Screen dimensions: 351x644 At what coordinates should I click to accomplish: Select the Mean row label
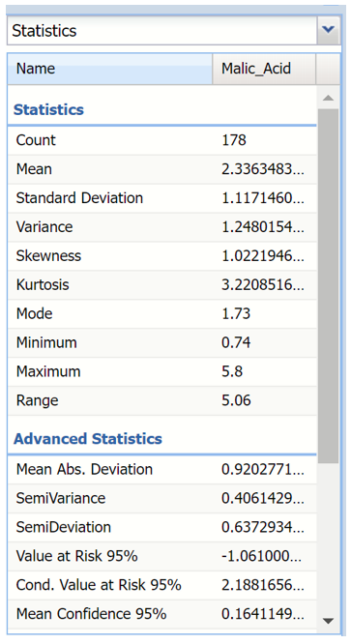[34, 169]
